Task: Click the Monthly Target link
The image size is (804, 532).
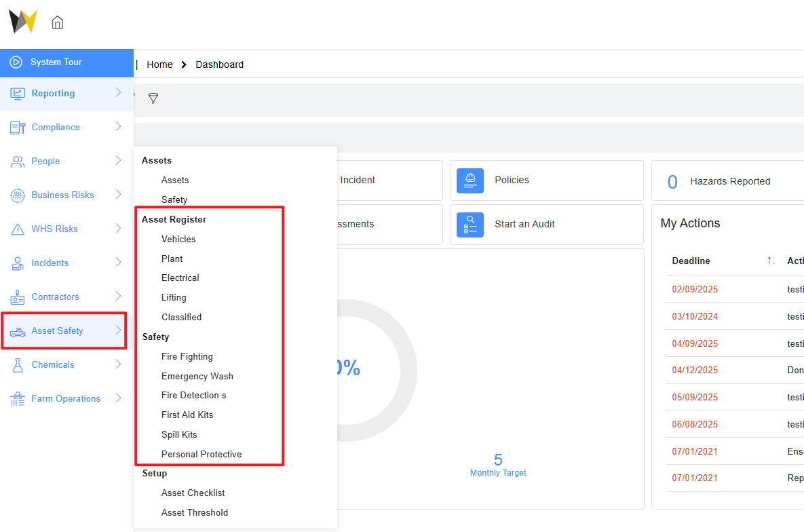Action: (x=498, y=473)
